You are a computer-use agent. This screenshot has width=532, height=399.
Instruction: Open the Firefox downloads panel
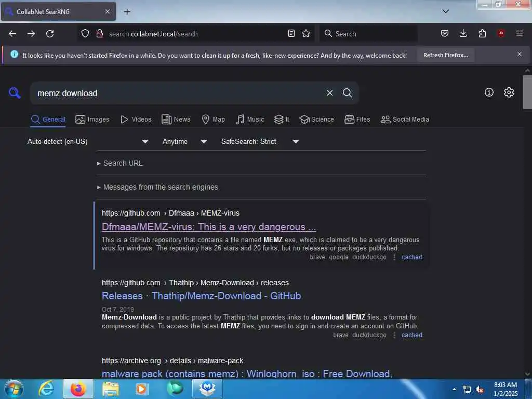point(463,33)
